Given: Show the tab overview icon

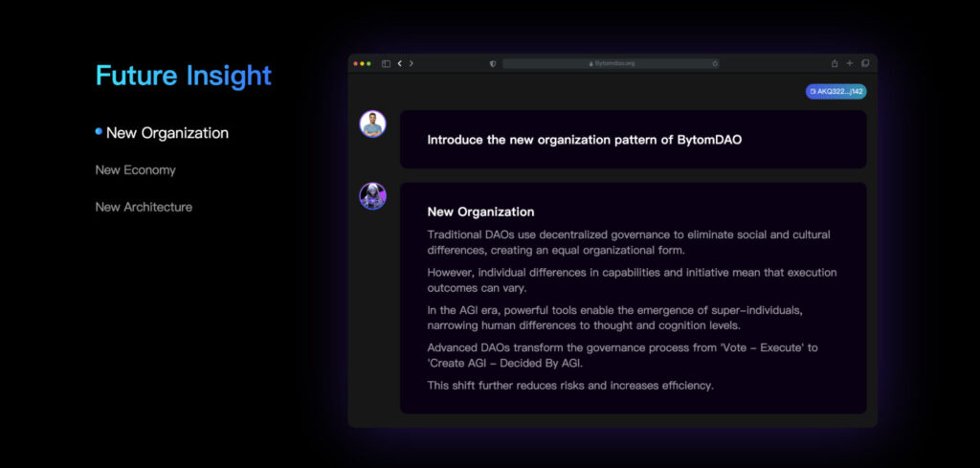Looking at the screenshot, I should tap(865, 64).
